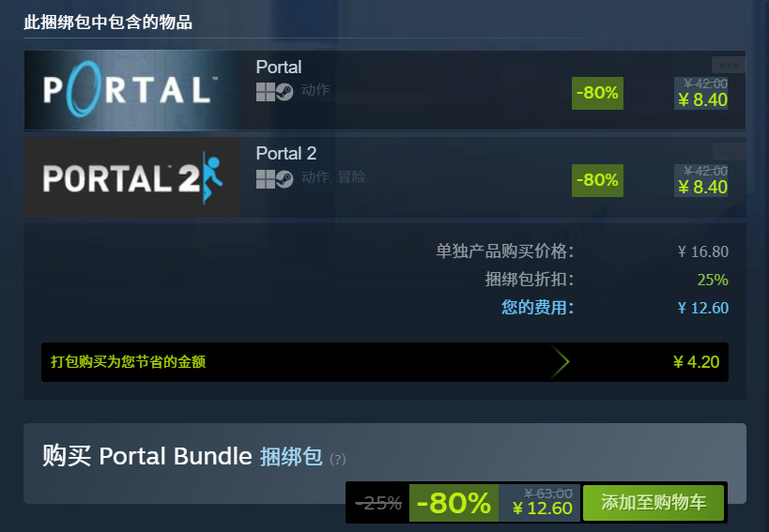The image size is (769, 532).
Task: Open the three-dot menu on Portal 2 row
Action: point(729,151)
